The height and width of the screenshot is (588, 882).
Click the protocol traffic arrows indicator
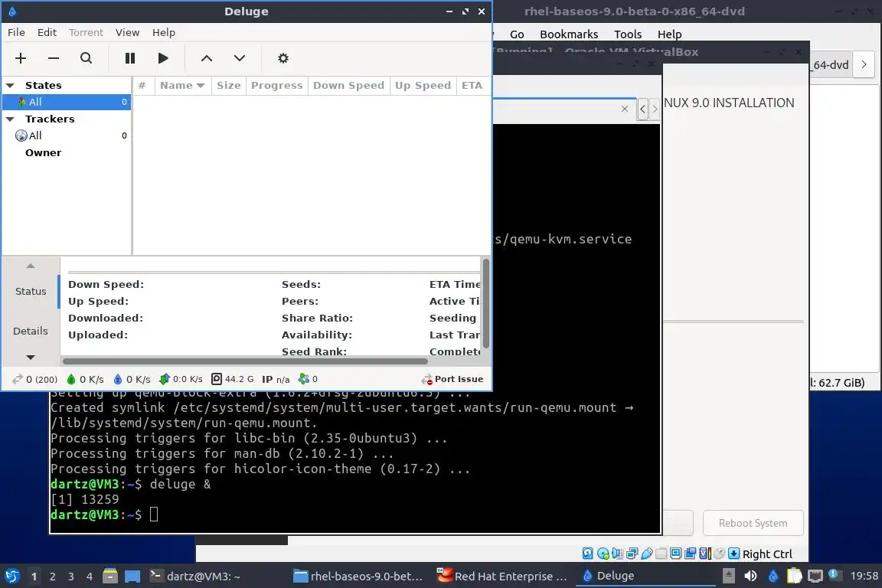(181, 379)
